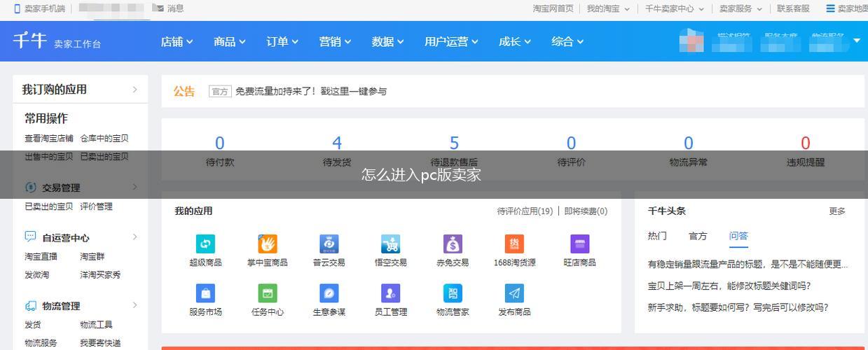Image resolution: width=868 pixels, height=350 pixels.
Task: Open the 用户运营 dropdown menu
Action: click(x=451, y=41)
